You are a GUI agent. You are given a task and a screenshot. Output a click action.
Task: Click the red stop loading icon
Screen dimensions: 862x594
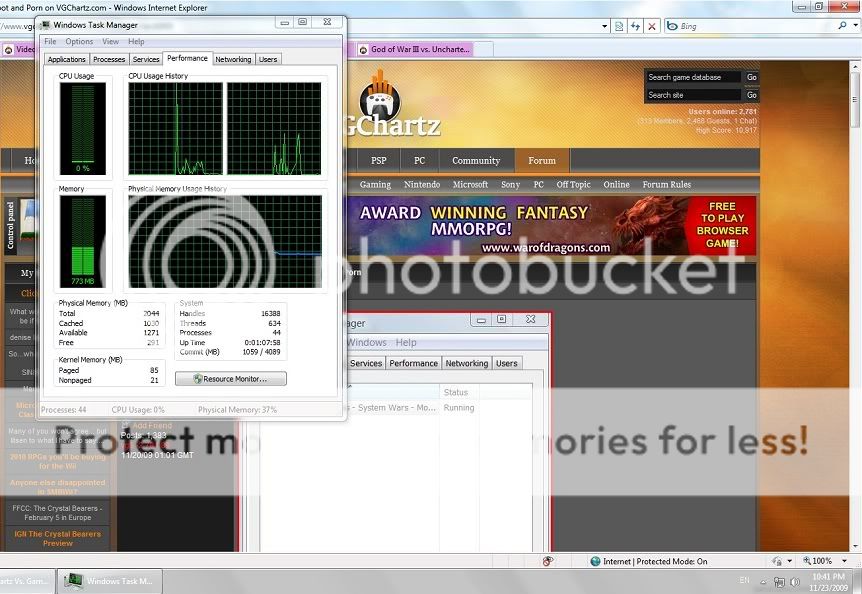pos(652,26)
